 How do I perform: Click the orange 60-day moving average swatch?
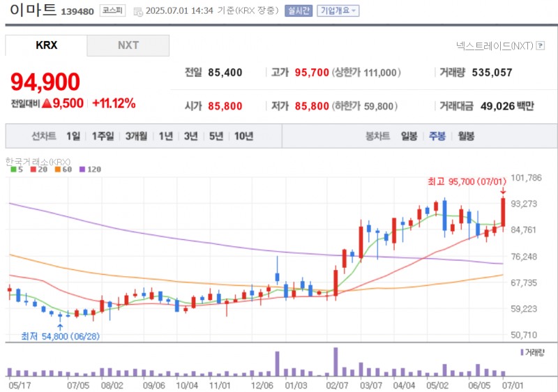[x=58, y=169]
